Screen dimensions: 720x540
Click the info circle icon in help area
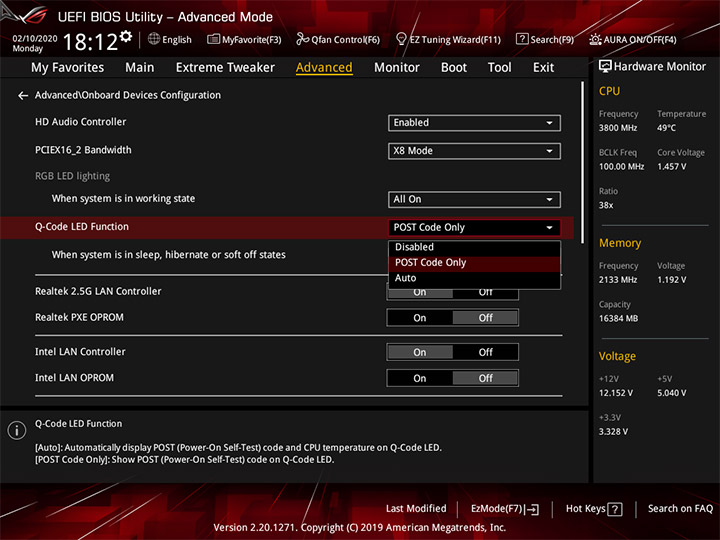pyautogui.click(x=17, y=431)
